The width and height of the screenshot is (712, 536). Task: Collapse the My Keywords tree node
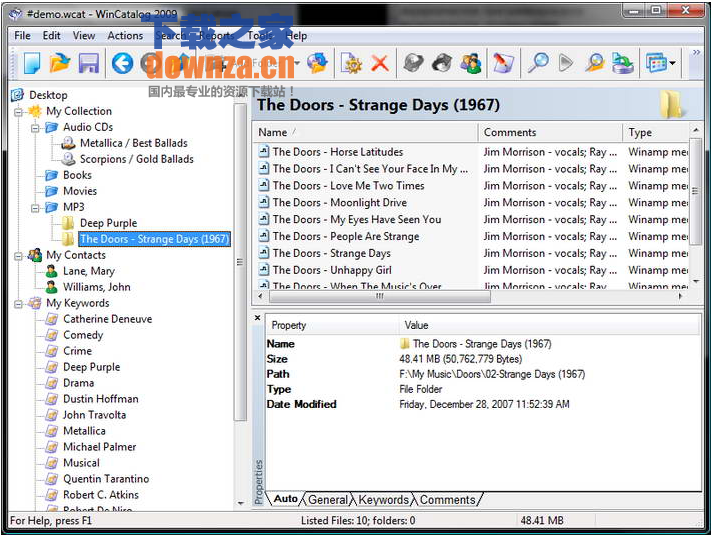click(x=18, y=303)
